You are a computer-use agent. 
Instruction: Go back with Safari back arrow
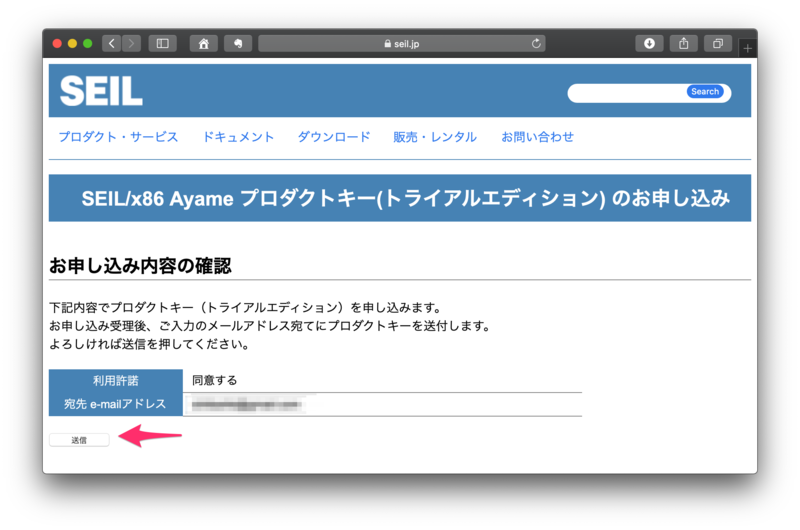coord(112,43)
